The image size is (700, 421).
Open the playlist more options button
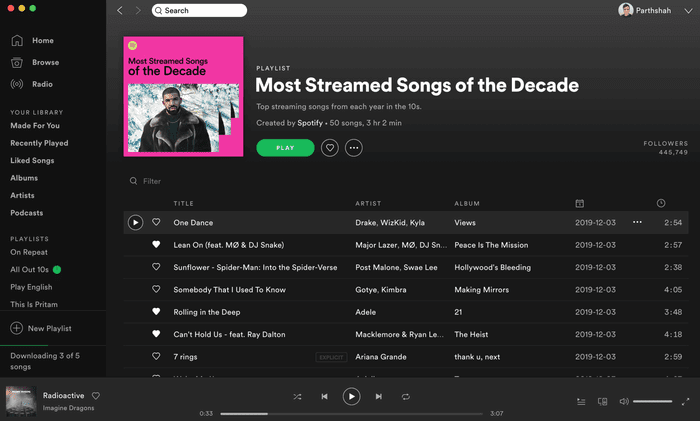click(354, 148)
